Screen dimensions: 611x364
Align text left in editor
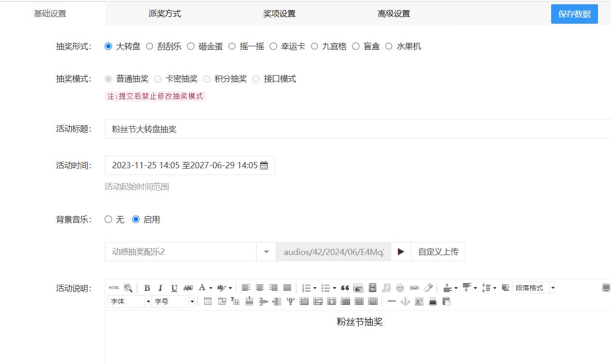point(246,288)
